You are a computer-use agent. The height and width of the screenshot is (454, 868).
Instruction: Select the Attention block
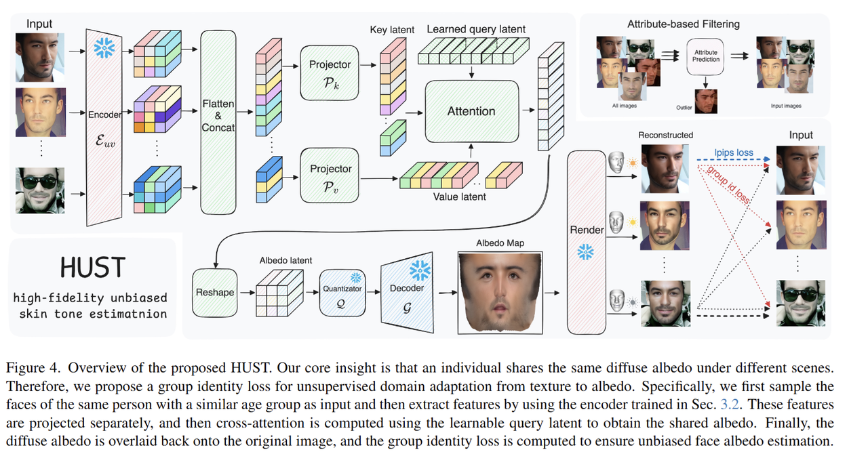471,111
